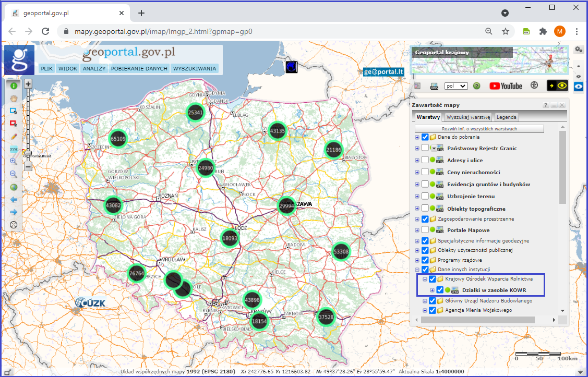
Task: Open the pol language dropdown
Action: point(455,86)
